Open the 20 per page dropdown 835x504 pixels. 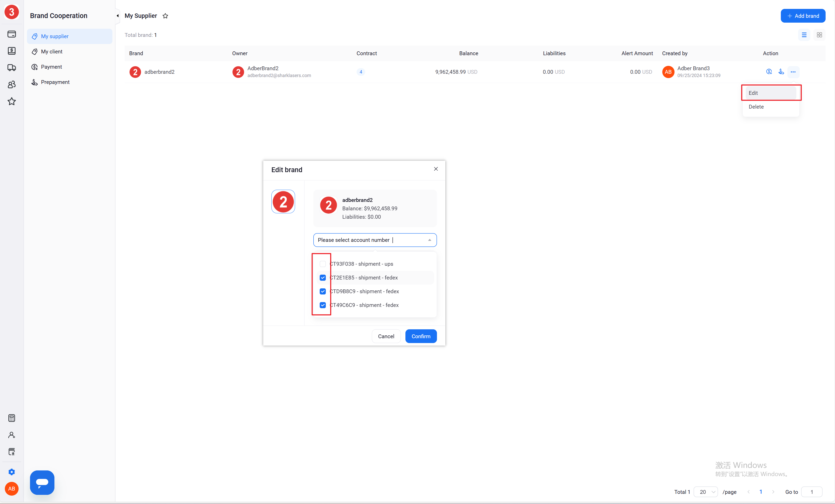pyautogui.click(x=706, y=492)
